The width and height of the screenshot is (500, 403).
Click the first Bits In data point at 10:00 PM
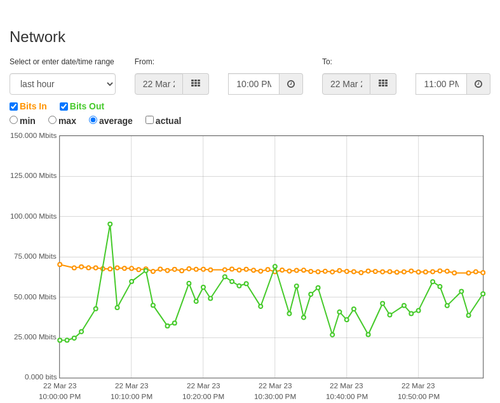point(60,264)
